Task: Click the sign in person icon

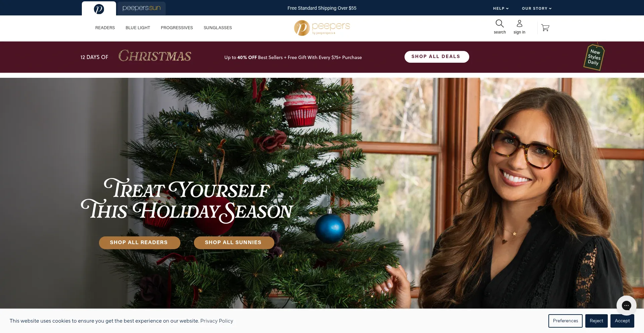Action: point(519,23)
